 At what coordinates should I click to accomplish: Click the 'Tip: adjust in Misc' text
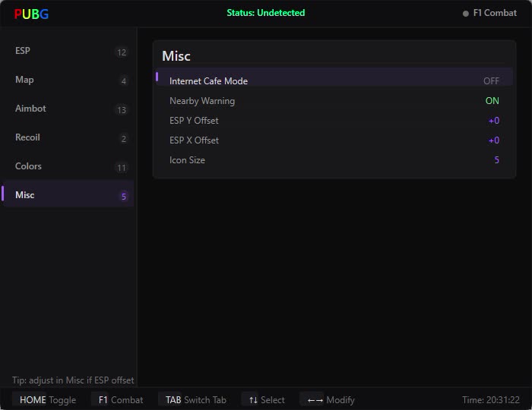73,380
